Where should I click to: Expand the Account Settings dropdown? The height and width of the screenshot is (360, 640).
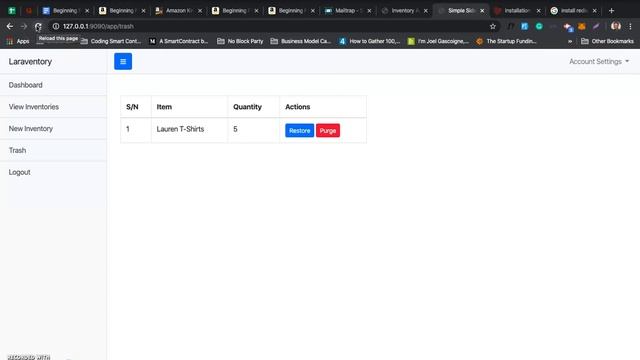(x=599, y=61)
